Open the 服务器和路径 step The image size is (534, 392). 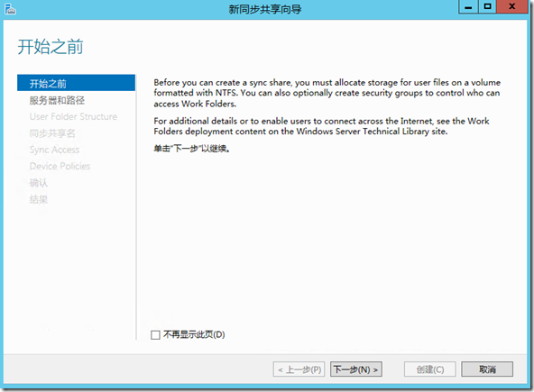[x=57, y=100]
